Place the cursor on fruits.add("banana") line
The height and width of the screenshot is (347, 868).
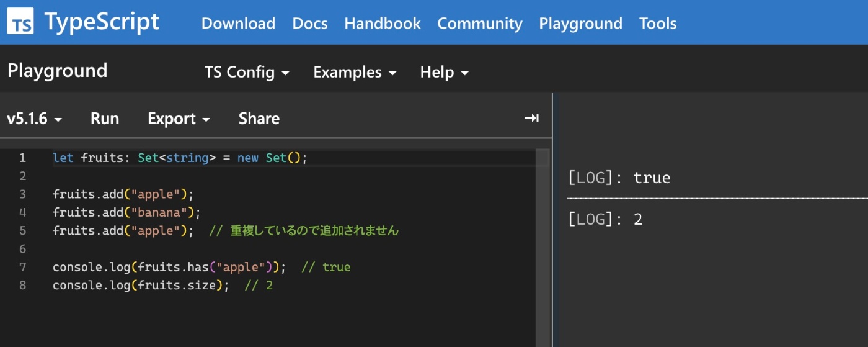tap(127, 212)
